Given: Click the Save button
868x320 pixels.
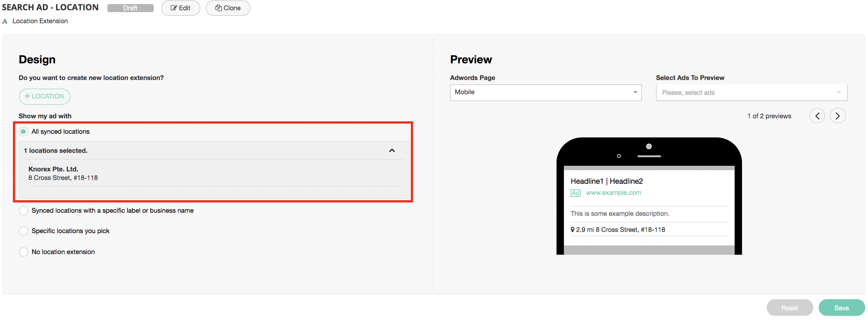Looking at the screenshot, I should click(841, 308).
